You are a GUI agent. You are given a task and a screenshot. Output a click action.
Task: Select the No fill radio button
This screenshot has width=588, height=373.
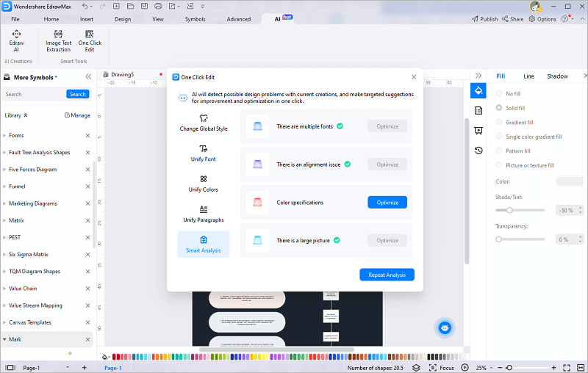coord(500,94)
